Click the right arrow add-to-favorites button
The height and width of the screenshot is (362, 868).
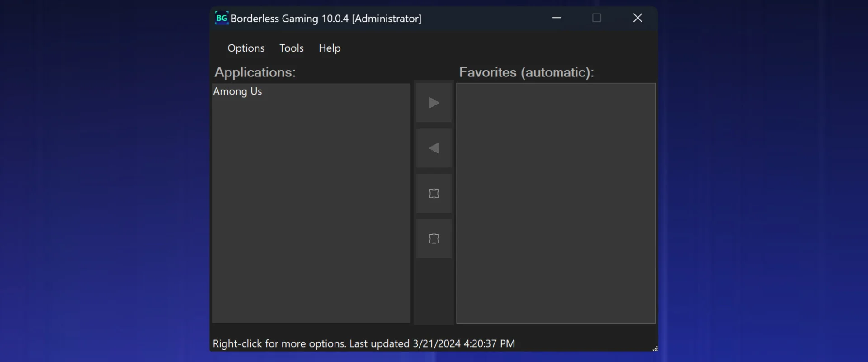434,103
